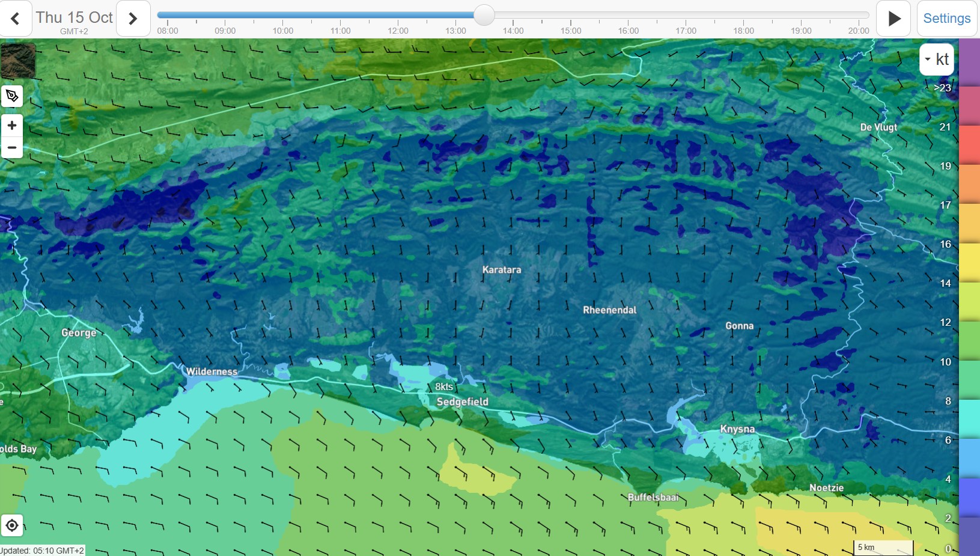The height and width of the screenshot is (556, 980).
Task: Click the Sedgefield town label
Action: click(463, 402)
